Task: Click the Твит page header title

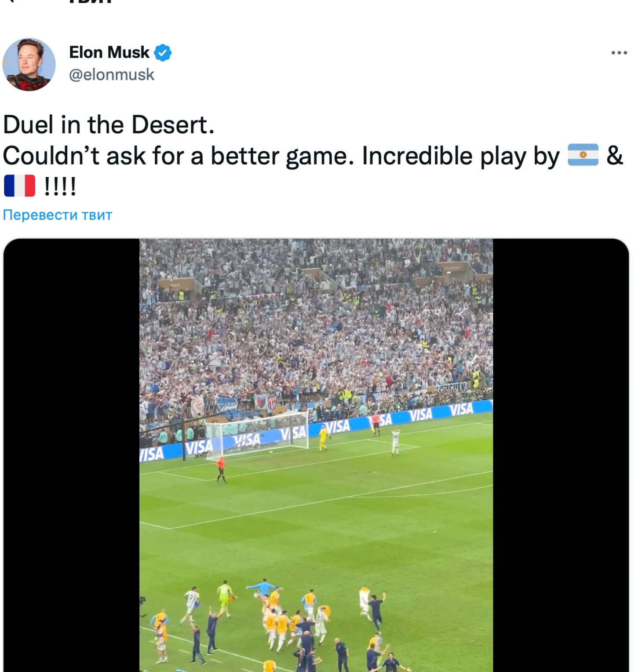Action: point(90,2)
